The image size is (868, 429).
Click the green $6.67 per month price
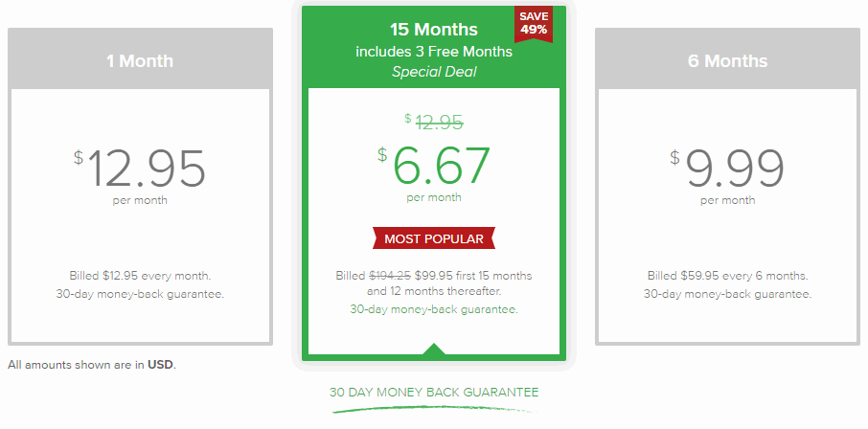[434, 173]
